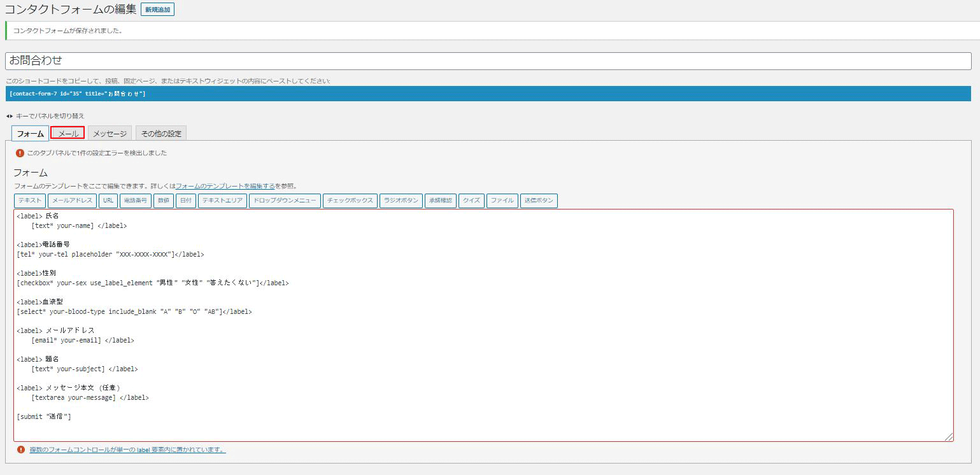Image resolution: width=980 pixels, height=475 pixels.
Task: Open the メール tab
Action: pos(67,133)
